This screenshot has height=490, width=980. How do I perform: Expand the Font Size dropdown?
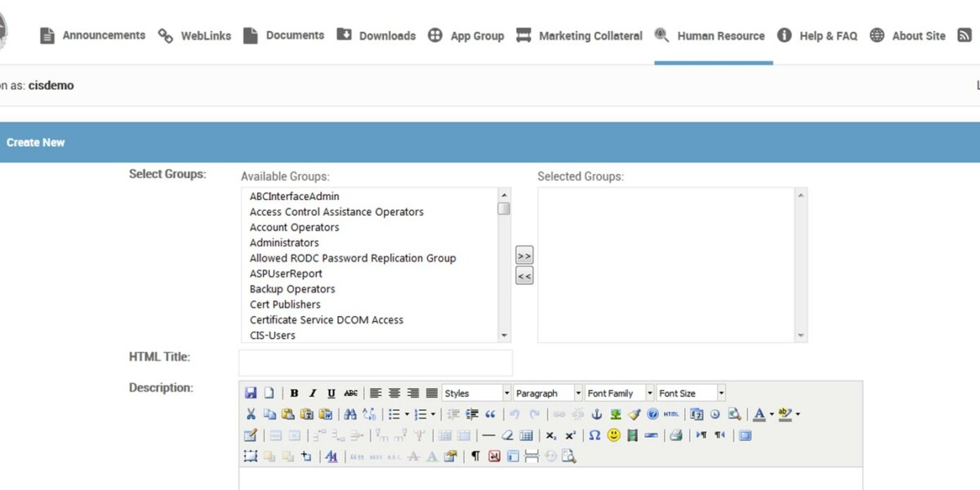click(690, 392)
